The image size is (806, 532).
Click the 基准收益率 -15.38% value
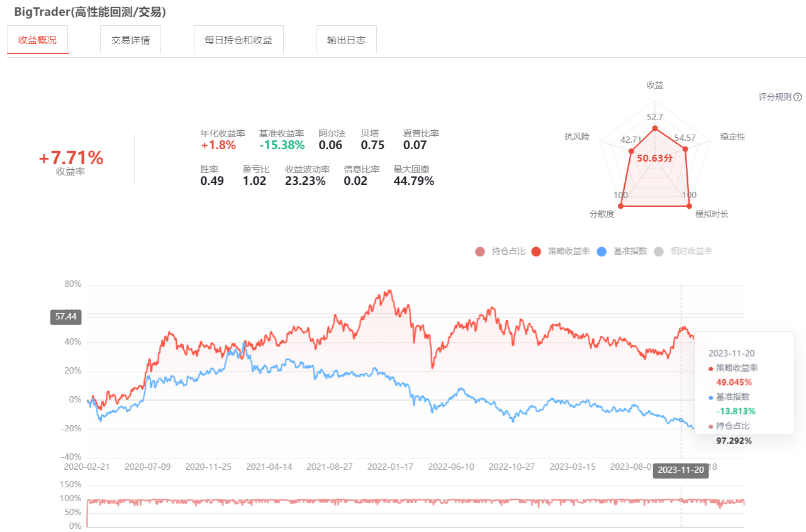[x=282, y=145]
